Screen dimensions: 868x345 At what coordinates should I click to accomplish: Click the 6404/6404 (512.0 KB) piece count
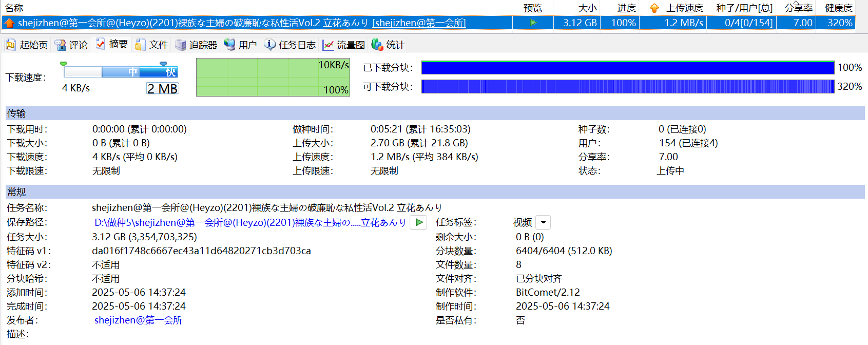coord(564,251)
